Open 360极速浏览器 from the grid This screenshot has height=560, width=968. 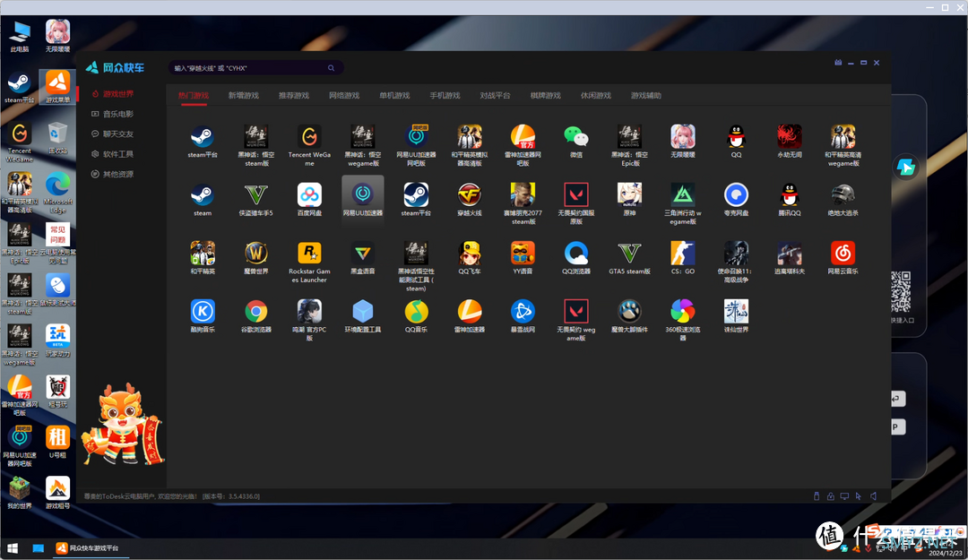[683, 312]
